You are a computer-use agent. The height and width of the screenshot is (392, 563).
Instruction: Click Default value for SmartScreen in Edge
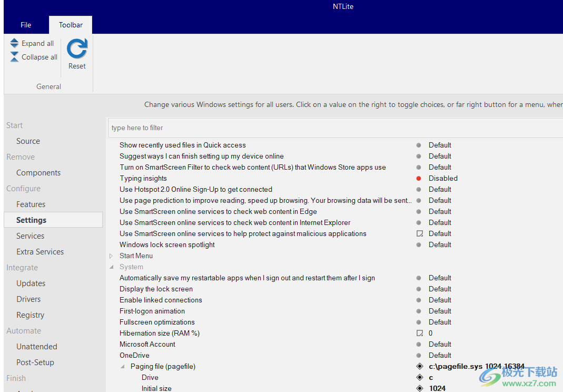click(440, 212)
